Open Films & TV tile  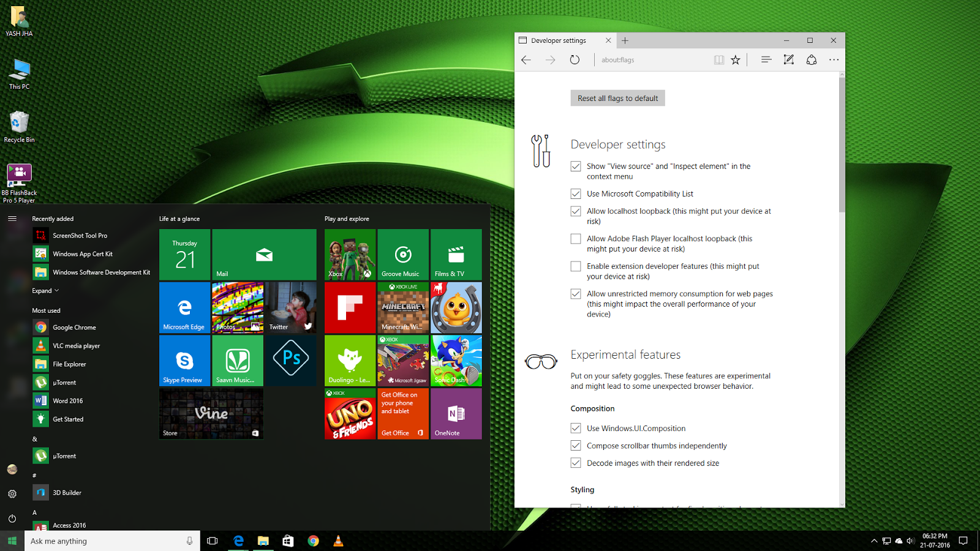456,255
